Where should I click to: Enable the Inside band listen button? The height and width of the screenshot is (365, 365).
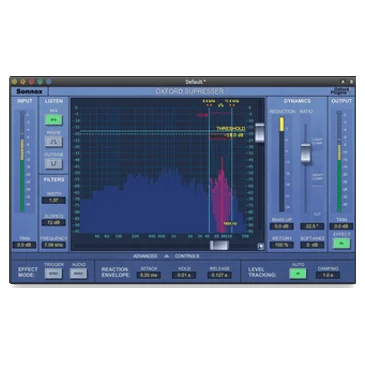(x=54, y=142)
